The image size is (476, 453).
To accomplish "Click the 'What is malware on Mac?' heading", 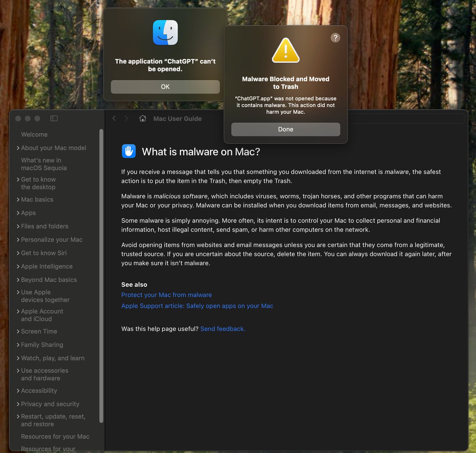I will pyautogui.click(x=201, y=152).
